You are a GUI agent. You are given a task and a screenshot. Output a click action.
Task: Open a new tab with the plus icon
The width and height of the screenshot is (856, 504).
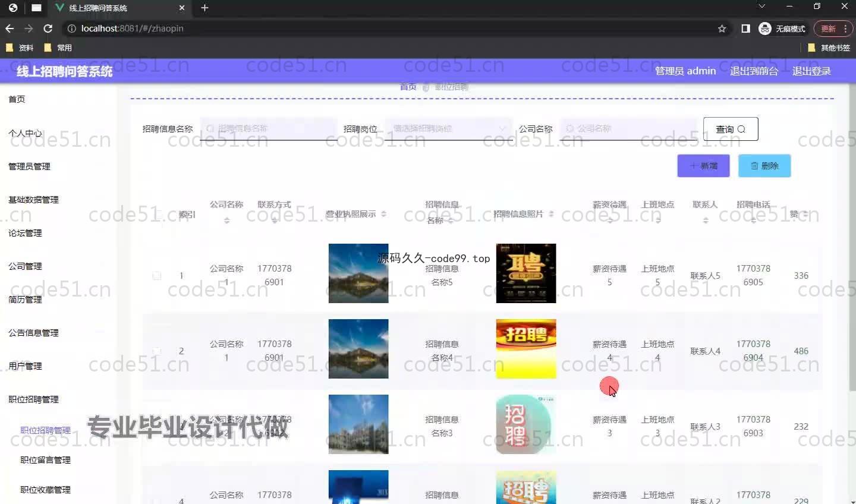pyautogui.click(x=204, y=8)
